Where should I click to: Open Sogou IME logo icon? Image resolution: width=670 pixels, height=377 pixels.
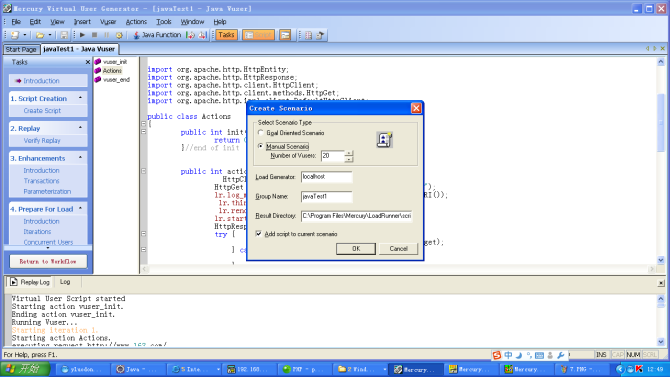(x=497, y=355)
